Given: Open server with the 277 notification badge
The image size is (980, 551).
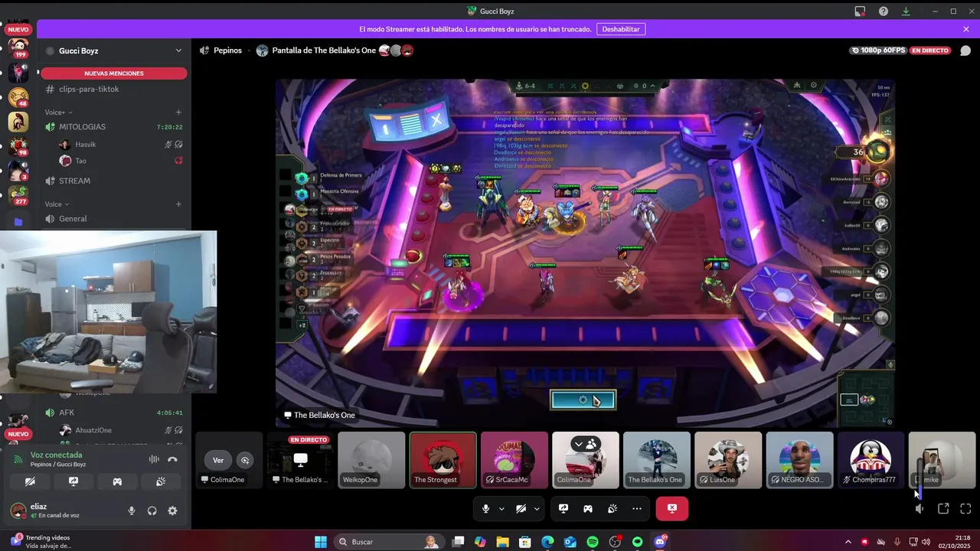Looking at the screenshot, I should click(18, 195).
